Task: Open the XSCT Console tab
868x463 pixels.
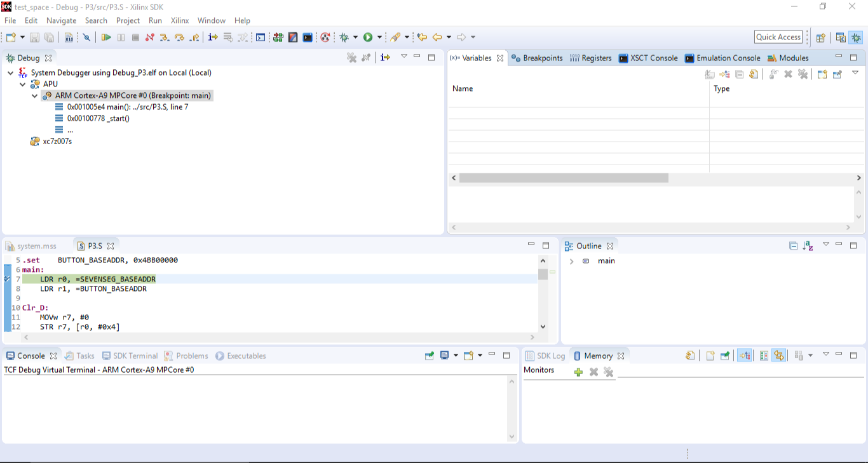Action: (648, 58)
